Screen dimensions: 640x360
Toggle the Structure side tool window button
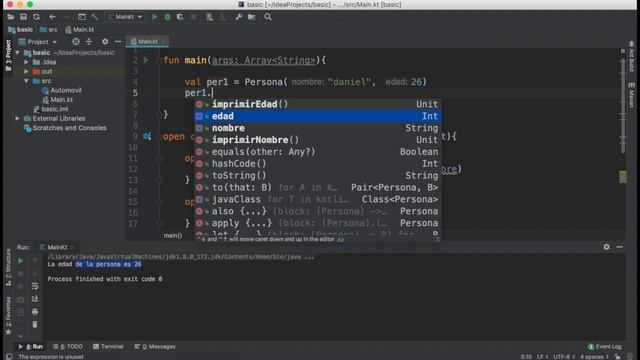[x=8, y=267]
